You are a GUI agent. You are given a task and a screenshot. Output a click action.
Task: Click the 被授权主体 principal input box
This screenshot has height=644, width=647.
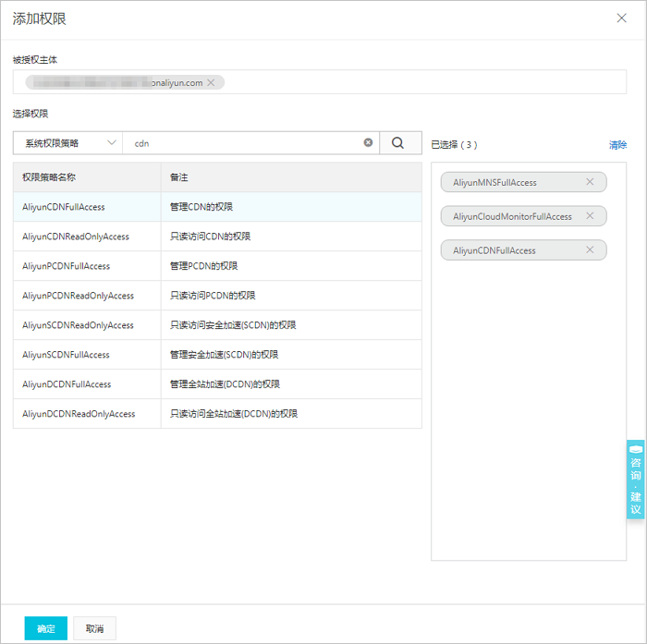tap(320, 82)
